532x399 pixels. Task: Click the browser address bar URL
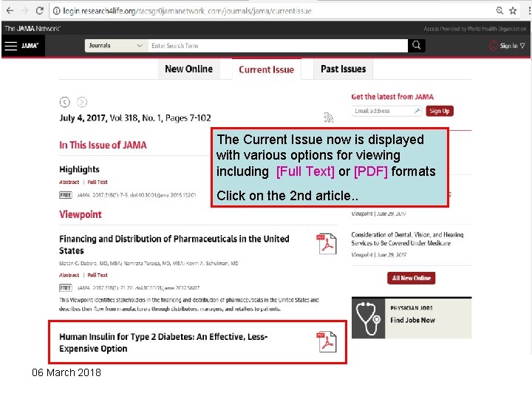tap(187, 11)
